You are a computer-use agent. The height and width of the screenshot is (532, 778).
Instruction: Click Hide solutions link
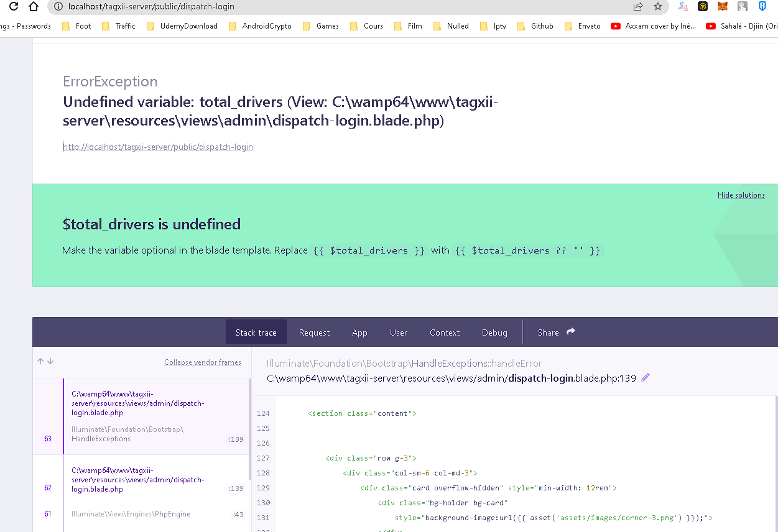coord(741,195)
